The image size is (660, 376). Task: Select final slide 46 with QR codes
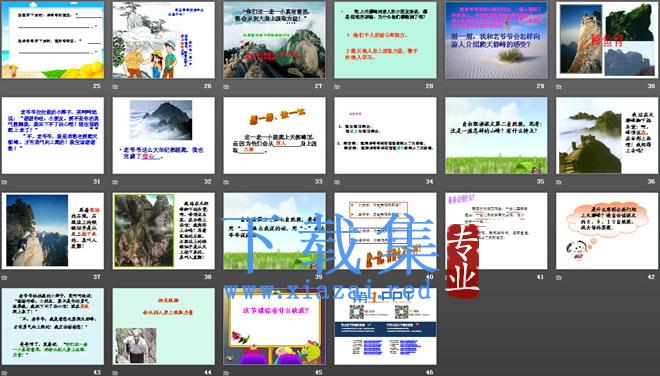(385, 326)
